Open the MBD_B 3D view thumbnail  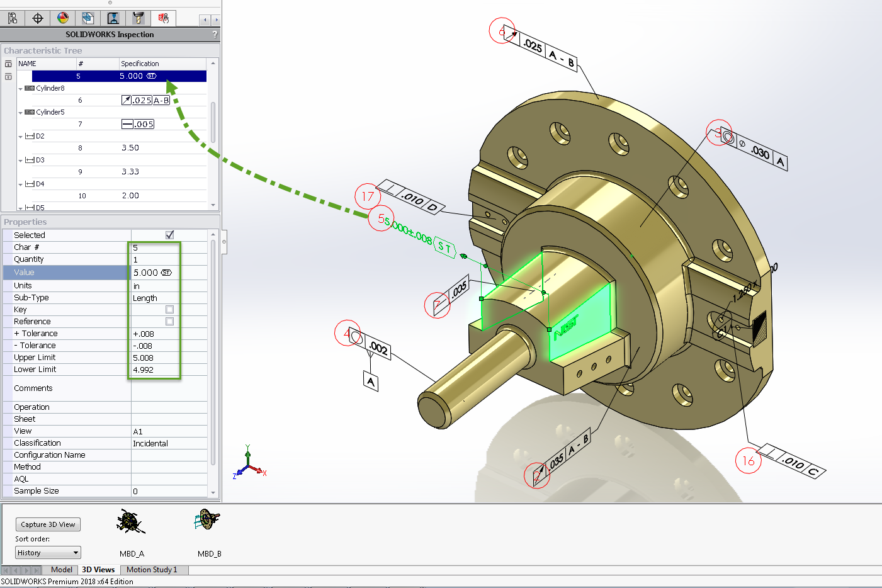click(208, 523)
